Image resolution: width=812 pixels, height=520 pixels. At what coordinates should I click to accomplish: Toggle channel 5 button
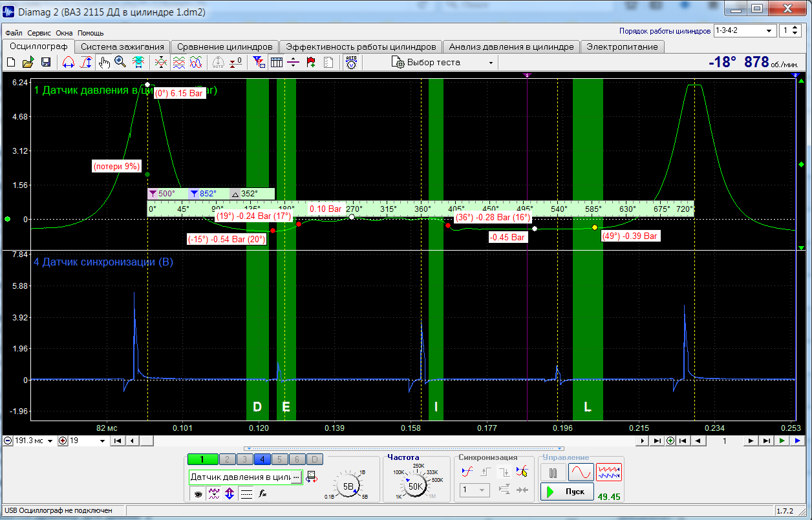coord(279,459)
